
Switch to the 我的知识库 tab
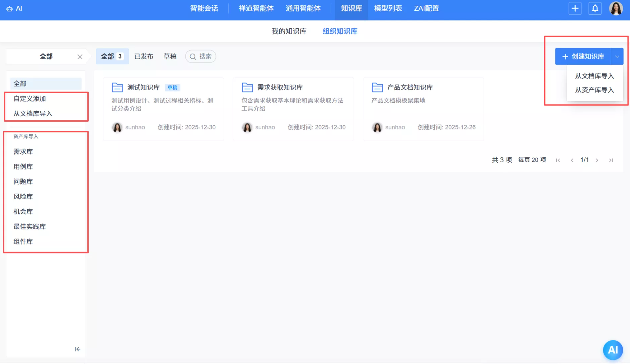click(289, 31)
